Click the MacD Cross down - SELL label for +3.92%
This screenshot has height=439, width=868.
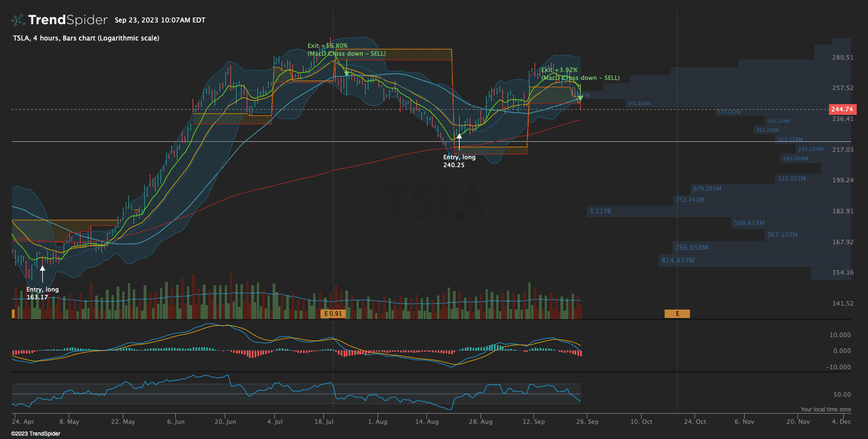point(580,78)
